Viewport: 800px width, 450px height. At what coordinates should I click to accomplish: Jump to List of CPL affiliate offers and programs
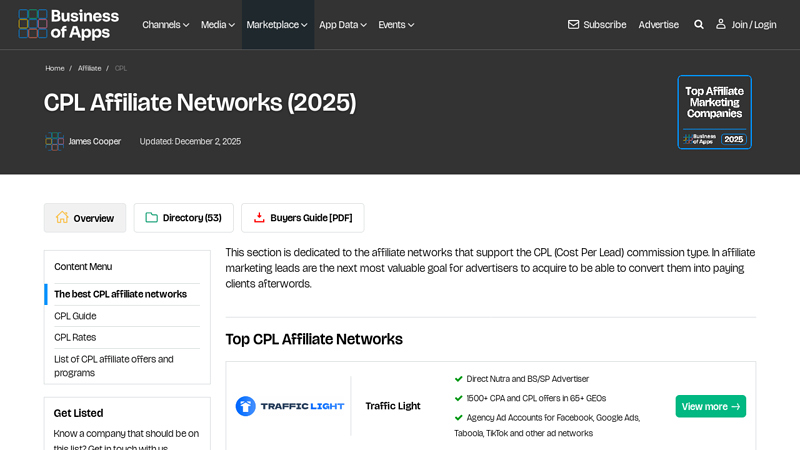coord(114,366)
